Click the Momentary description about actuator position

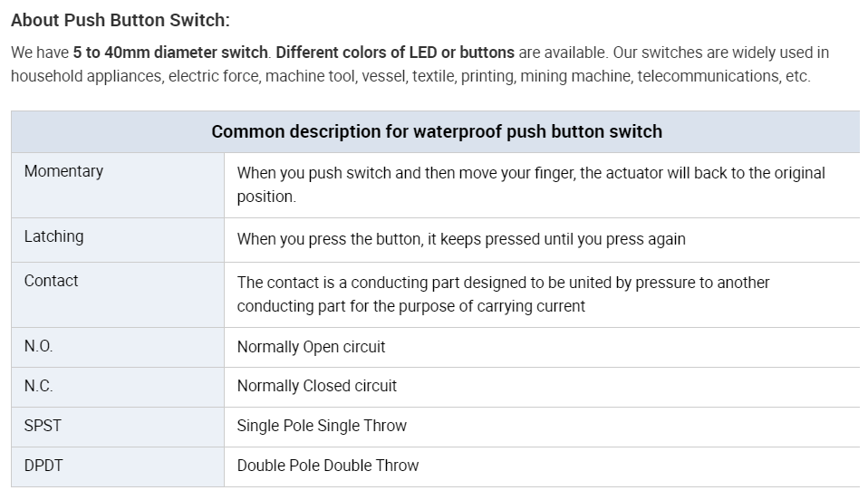coord(531,185)
